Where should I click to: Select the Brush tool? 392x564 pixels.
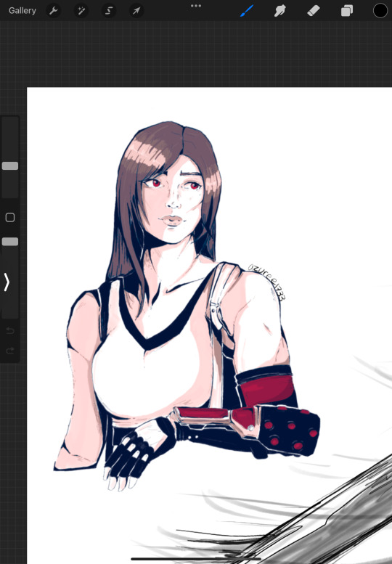pos(247,11)
